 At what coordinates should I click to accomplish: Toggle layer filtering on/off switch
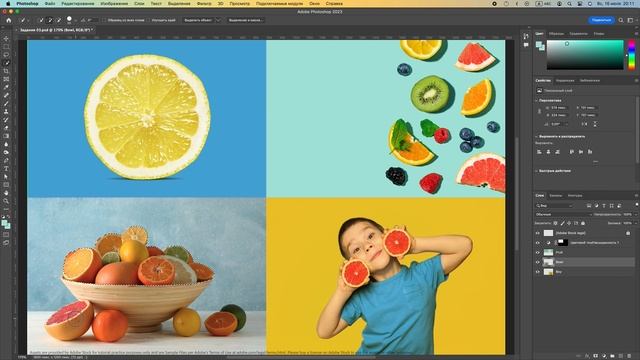[x=636, y=205]
